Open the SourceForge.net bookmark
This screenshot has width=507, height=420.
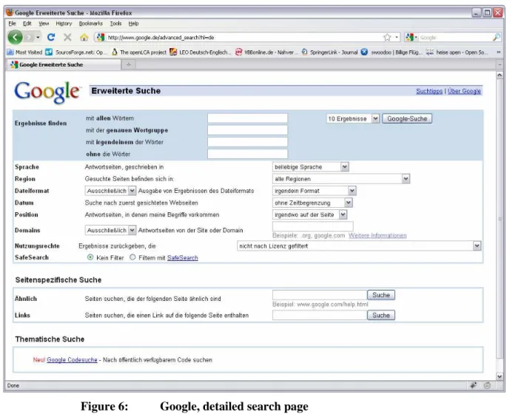(75, 52)
